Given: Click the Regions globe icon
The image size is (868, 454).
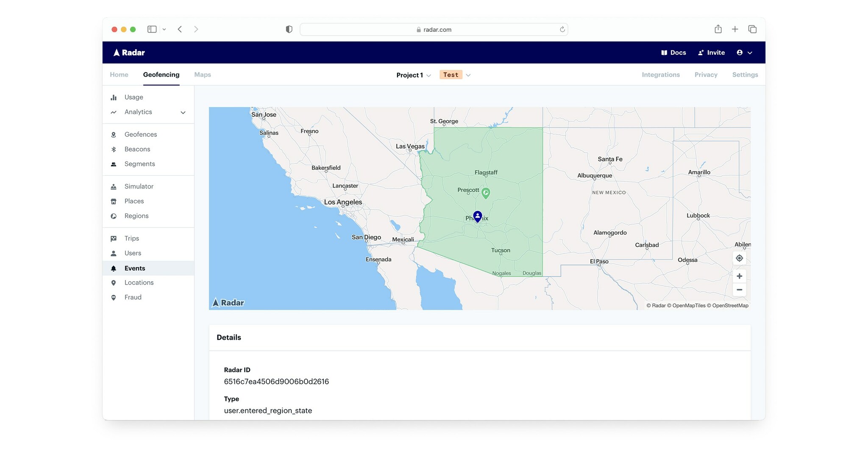Looking at the screenshot, I should (113, 216).
